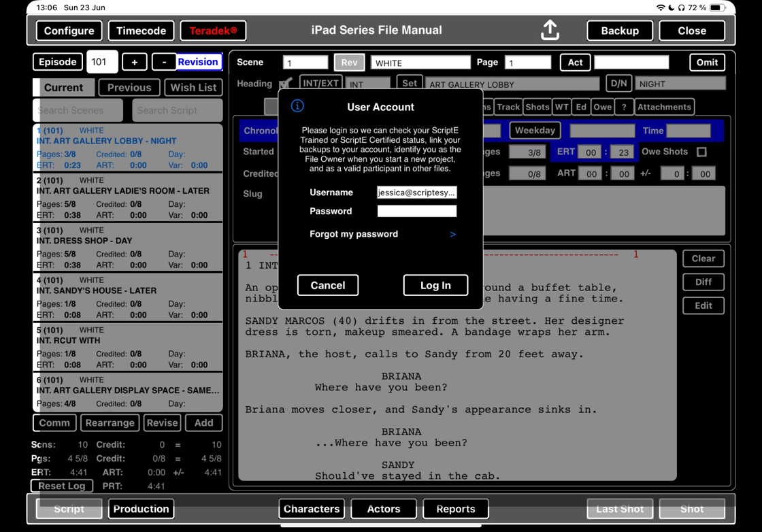Toggle the Revision button
This screenshot has width=762, height=532.
[198, 62]
